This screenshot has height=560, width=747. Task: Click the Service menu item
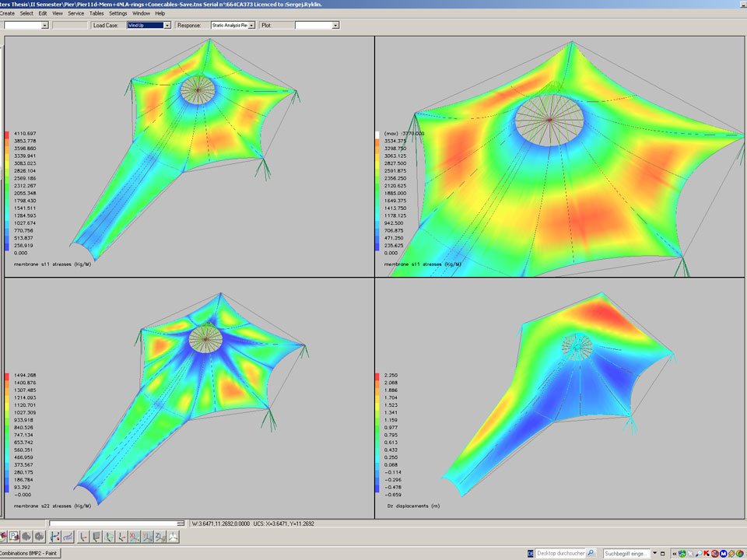click(75, 13)
